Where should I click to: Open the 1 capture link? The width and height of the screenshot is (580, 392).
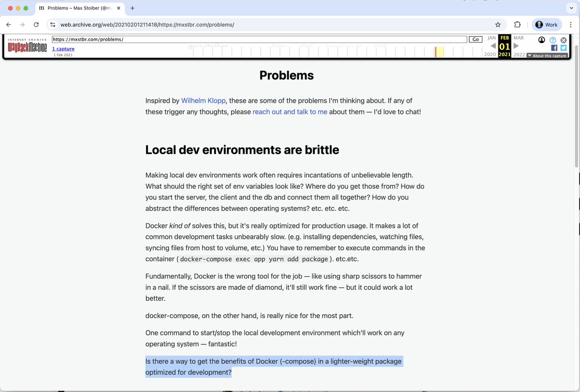[x=63, y=49]
